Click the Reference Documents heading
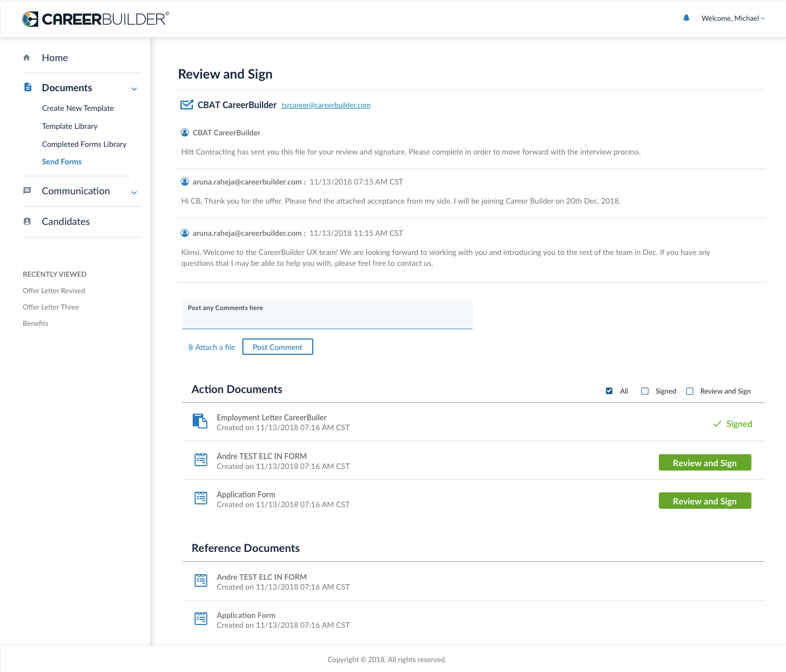The width and height of the screenshot is (786, 672). click(246, 548)
